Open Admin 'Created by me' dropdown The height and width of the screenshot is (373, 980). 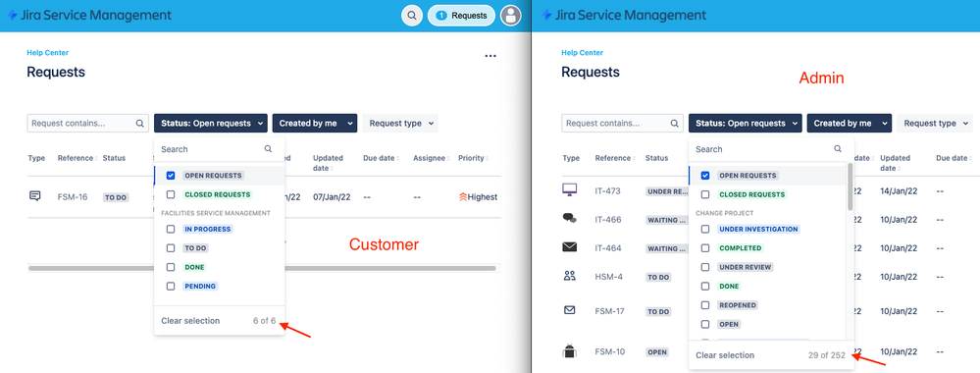click(849, 124)
